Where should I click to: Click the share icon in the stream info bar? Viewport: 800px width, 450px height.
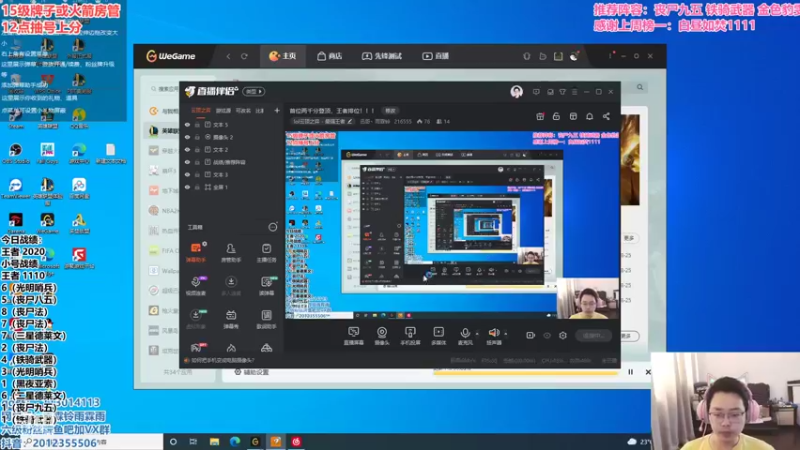click(606, 116)
